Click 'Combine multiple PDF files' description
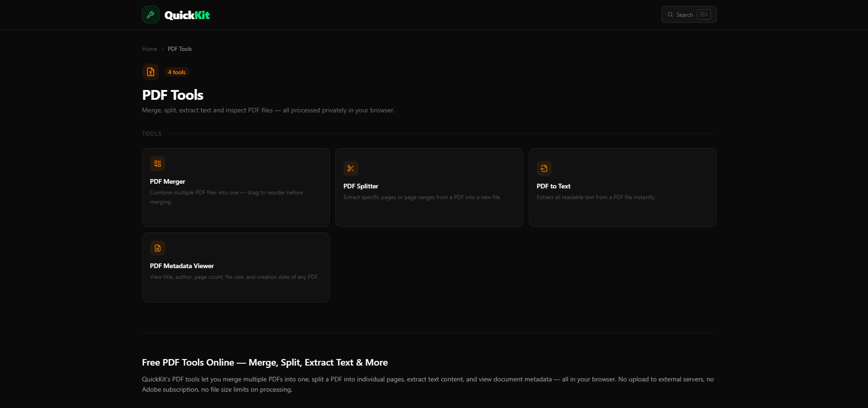The width and height of the screenshot is (868, 408). click(x=226, y=197)
